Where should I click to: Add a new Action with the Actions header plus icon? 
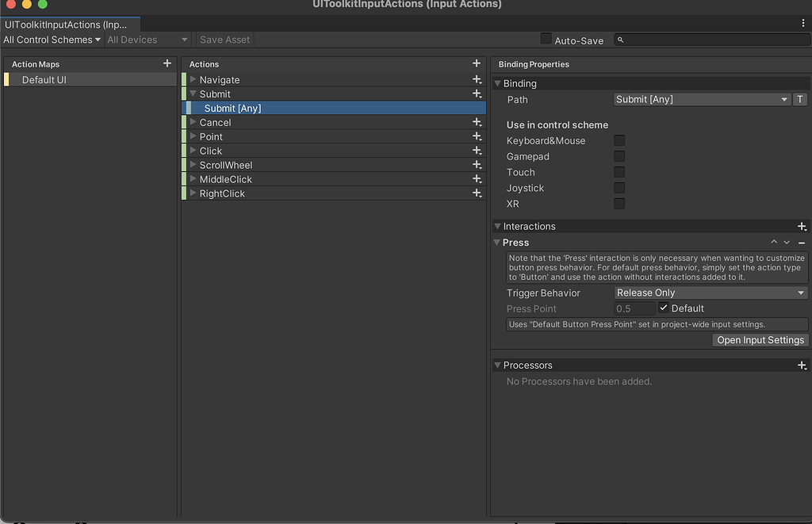(x=477, y=63)
